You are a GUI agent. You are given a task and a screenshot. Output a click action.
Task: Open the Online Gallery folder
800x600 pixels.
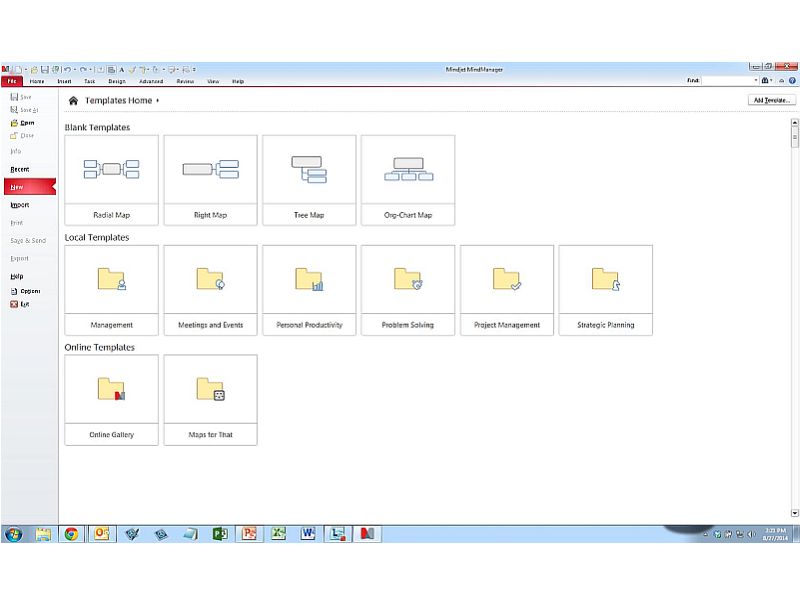coord(111,400)
